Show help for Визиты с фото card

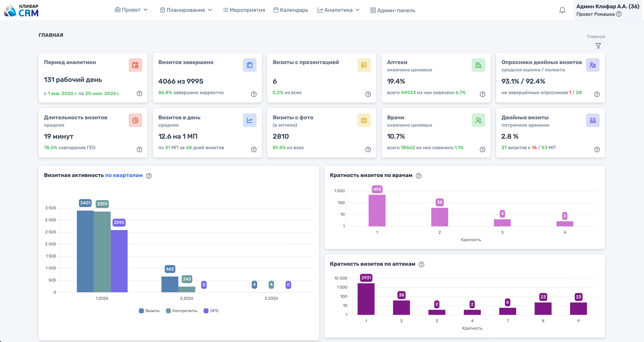(368, 149)
